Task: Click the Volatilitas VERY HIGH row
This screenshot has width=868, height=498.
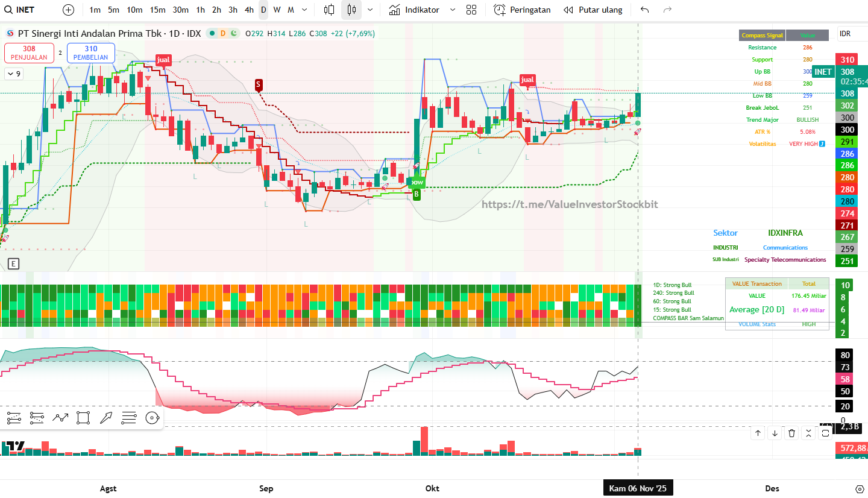Action: click(x=786, y=144)
